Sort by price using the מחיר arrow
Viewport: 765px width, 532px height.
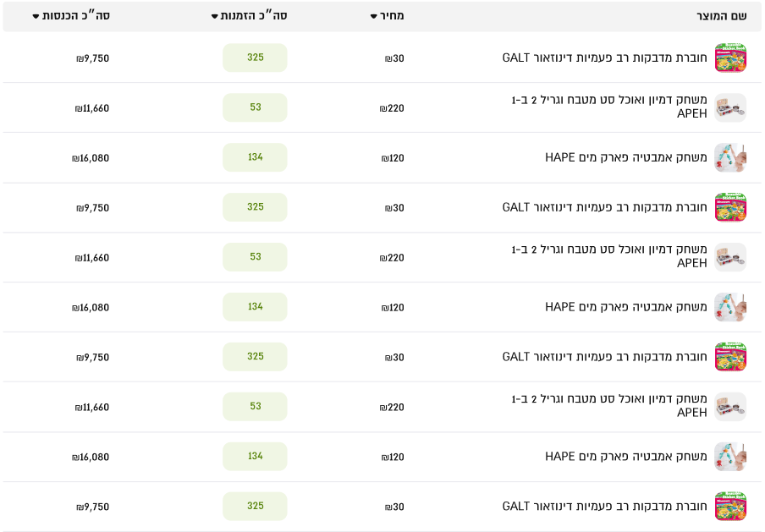(374, 17)
